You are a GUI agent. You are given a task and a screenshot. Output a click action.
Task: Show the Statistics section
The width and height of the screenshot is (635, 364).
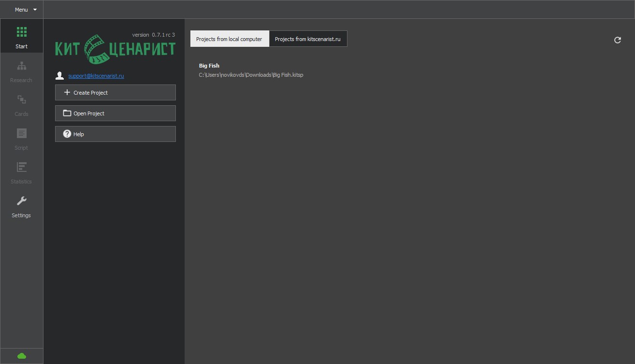(21, 172)
